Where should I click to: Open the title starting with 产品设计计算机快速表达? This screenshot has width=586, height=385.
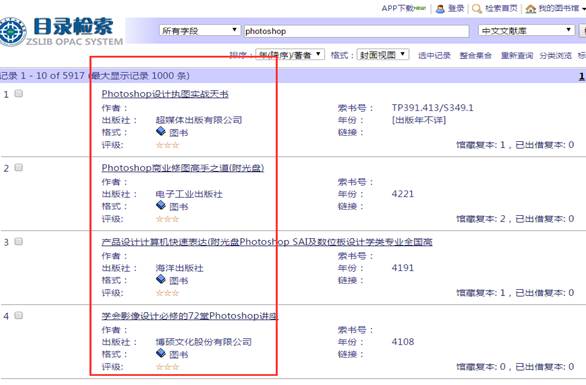coord(267,242)
